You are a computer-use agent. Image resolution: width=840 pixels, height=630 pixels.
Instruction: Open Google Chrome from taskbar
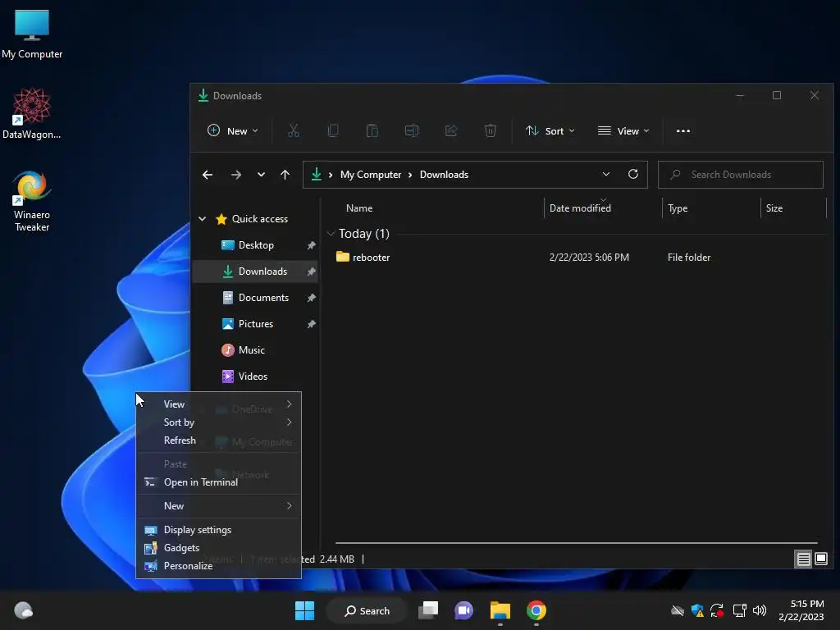536,610
